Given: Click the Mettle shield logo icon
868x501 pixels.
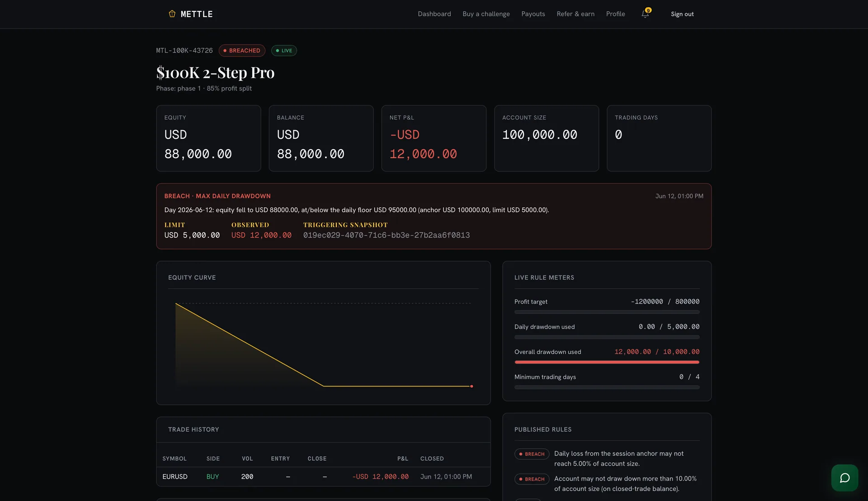Looking at the screenshot, I should 172,14.
